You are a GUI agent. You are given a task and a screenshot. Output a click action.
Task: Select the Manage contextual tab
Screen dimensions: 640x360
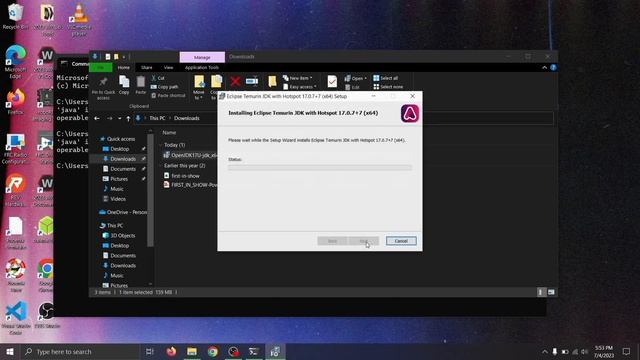coord(202,58)
